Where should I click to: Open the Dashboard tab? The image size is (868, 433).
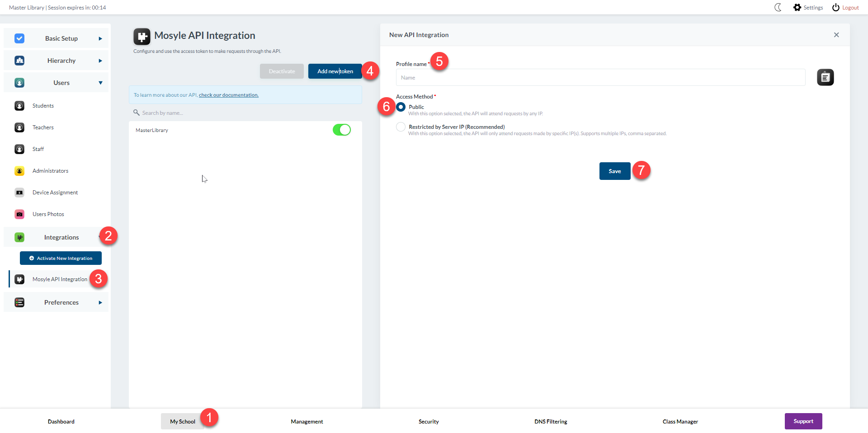pos(61,421)
